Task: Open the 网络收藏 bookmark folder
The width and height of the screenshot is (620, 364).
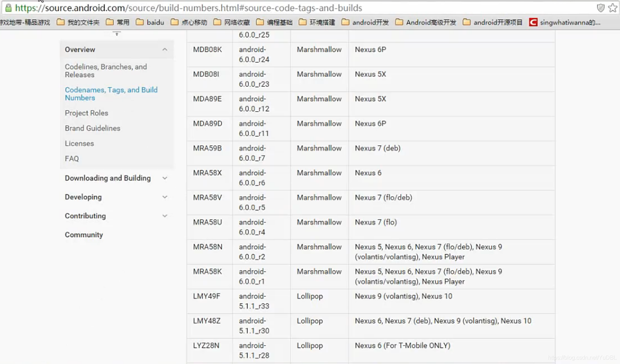Action: click(x=232, y=22)
